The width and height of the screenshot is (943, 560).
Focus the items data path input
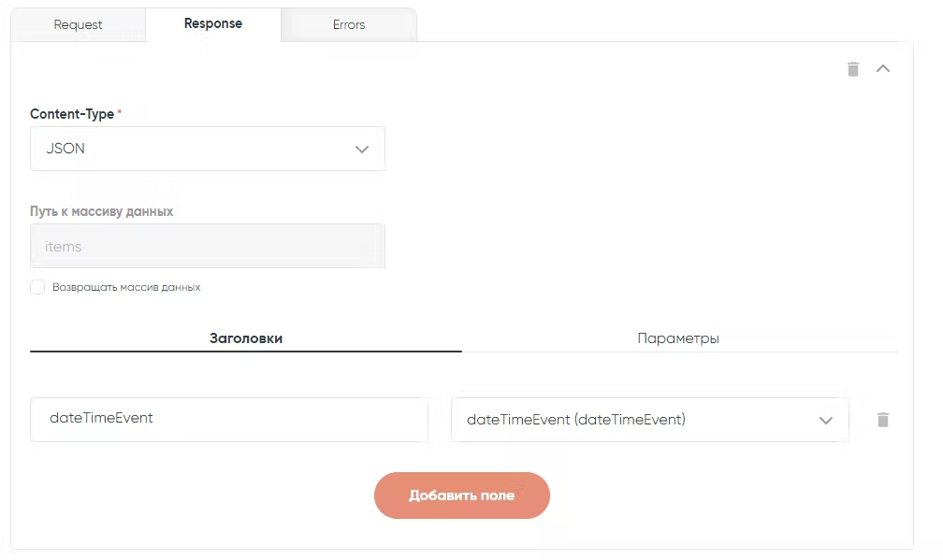point(207,247)
